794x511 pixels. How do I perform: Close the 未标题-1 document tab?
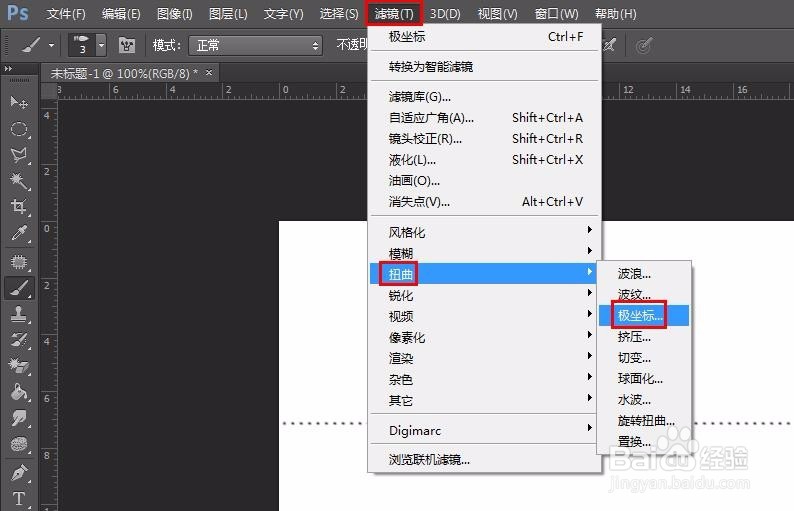point(209,72)
